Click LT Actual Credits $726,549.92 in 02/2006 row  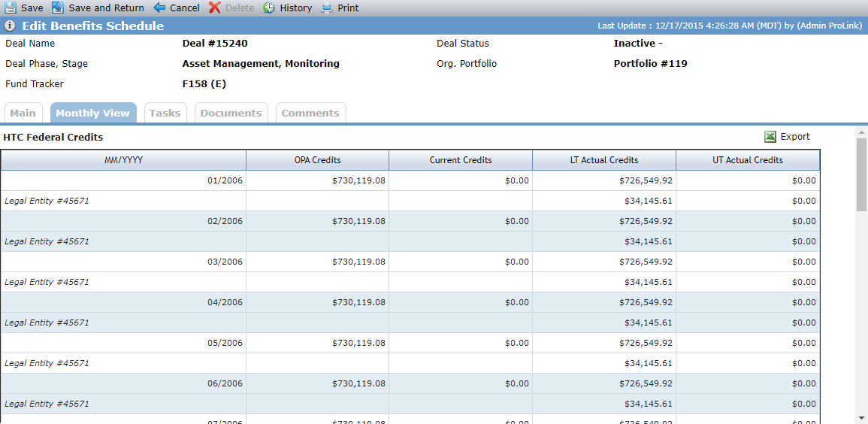(646, 221)
